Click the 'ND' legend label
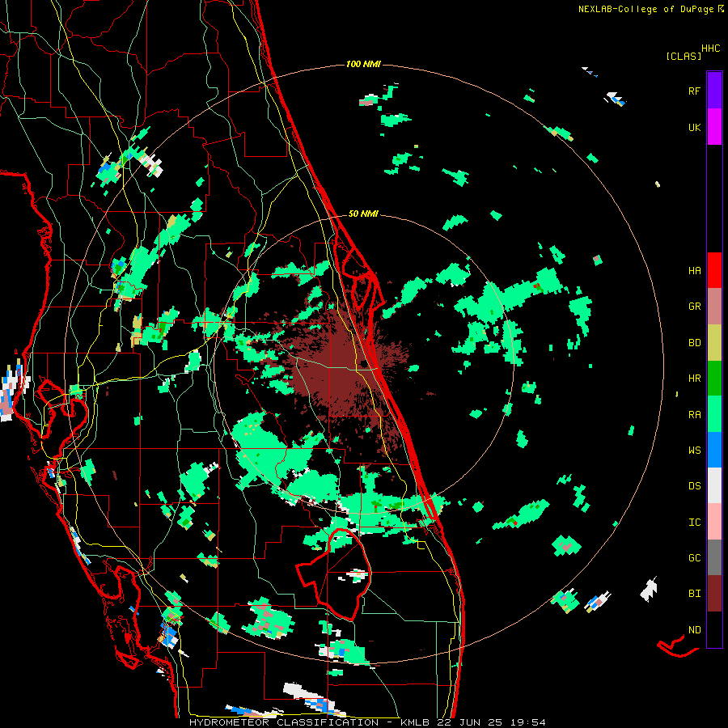The image size is (728, 728). pyautogui.click(x=694, y=630)
